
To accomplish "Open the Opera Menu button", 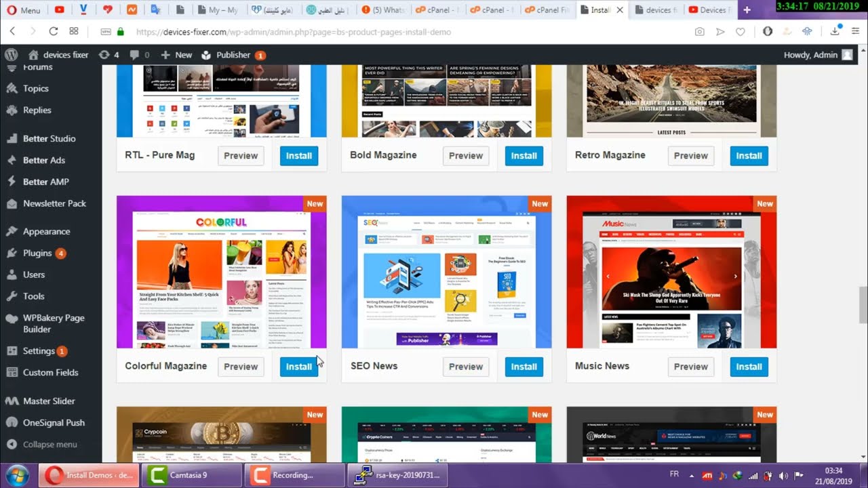I will point(23,10).
